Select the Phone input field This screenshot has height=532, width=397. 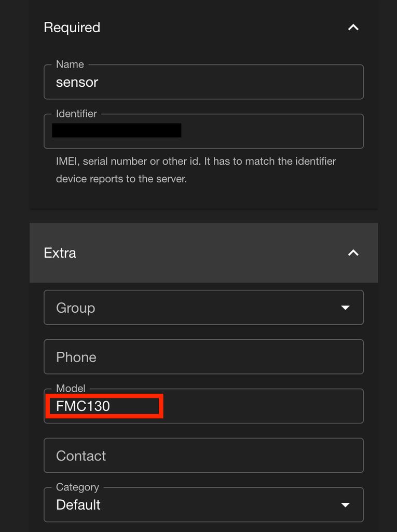203,357
